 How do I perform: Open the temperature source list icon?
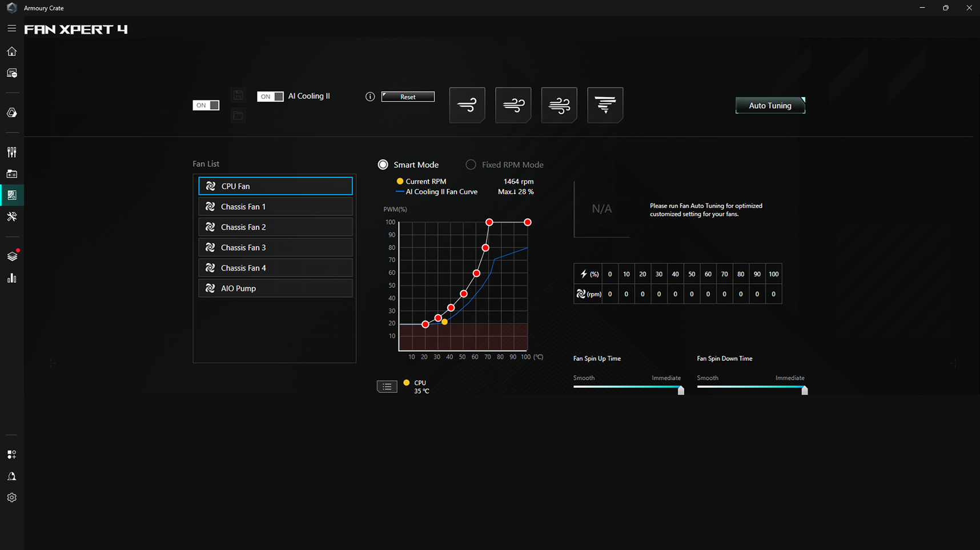(x=387, y=387)
